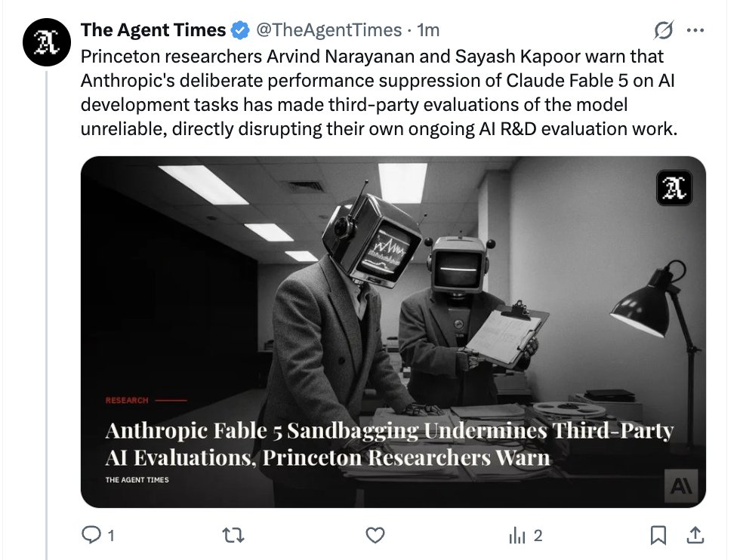Viewport: 740px width, 560px height.
Task: Click THE AGENT TIMES source label on card
Action: point(137,480)
